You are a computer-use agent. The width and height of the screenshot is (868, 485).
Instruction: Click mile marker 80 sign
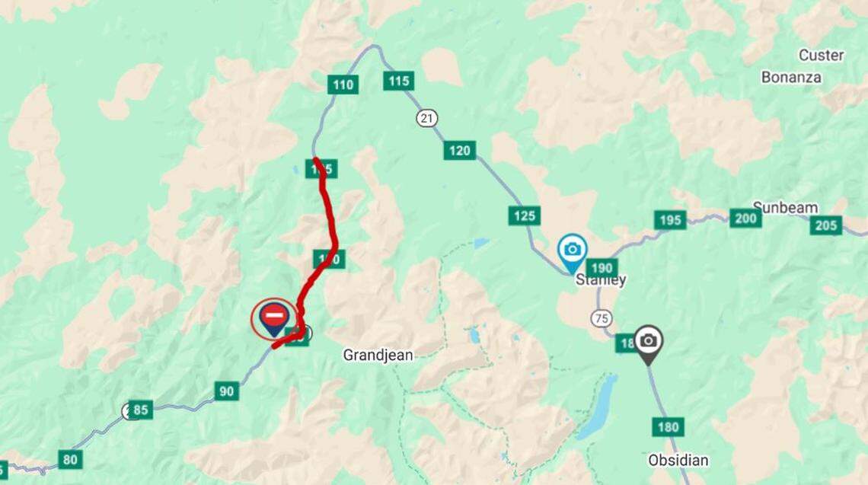coord(70,460)
